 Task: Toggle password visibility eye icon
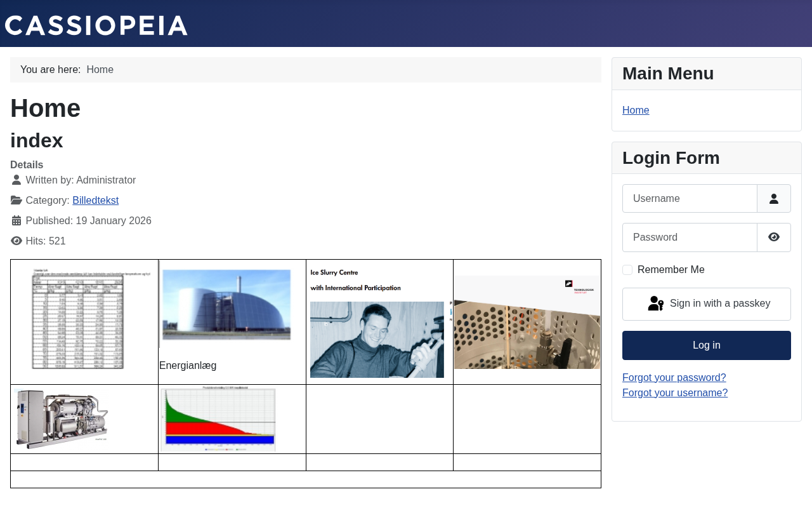(x=774, y=237)
